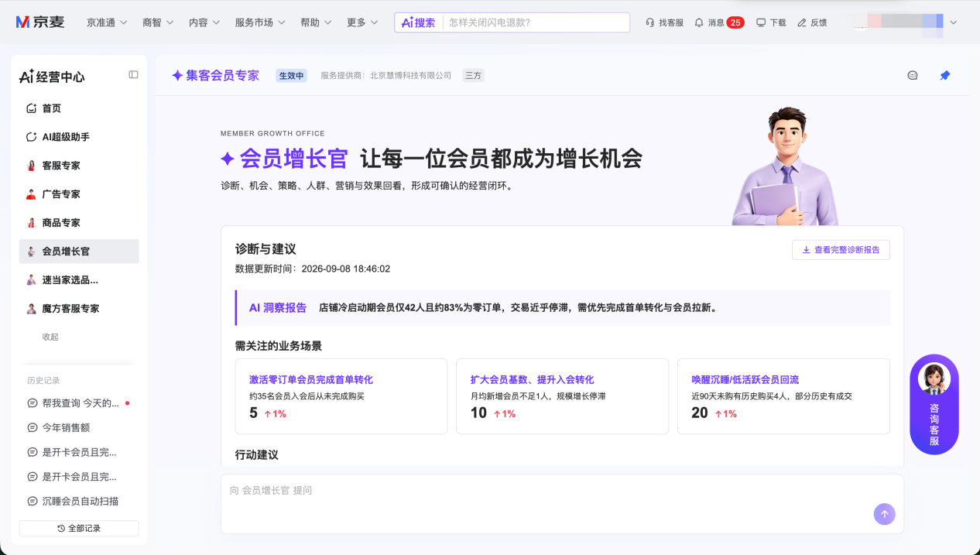The height and width of the screenshot is (555, 980).
Task: Click the data update time 2026-09-08 18:46:02
Action: point(345,269)
